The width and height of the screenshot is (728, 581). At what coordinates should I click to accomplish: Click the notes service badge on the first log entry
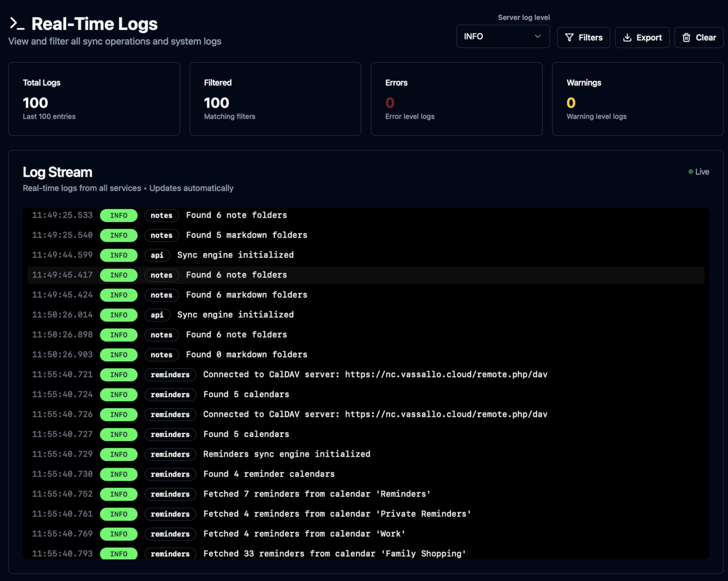coord(162,215)
